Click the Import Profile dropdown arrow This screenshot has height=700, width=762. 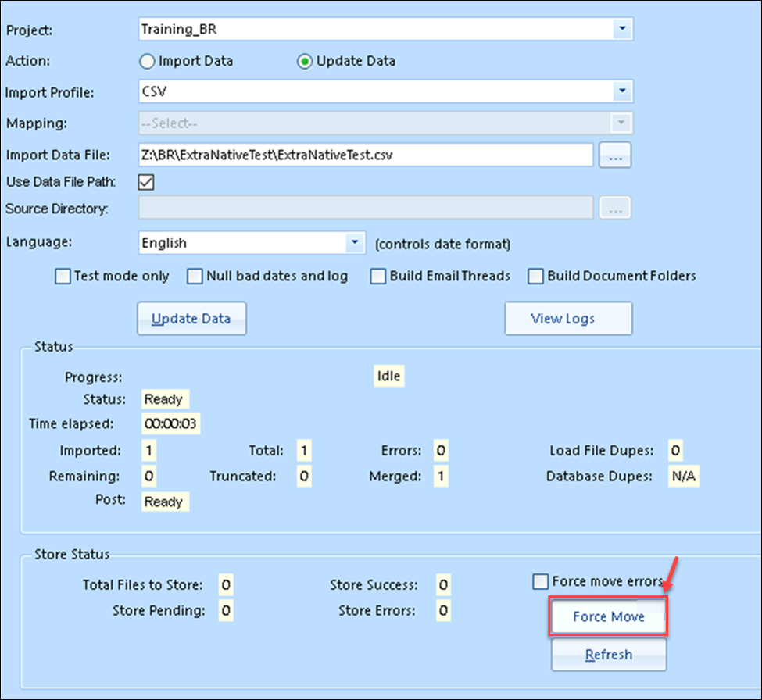tap(623, 91)
